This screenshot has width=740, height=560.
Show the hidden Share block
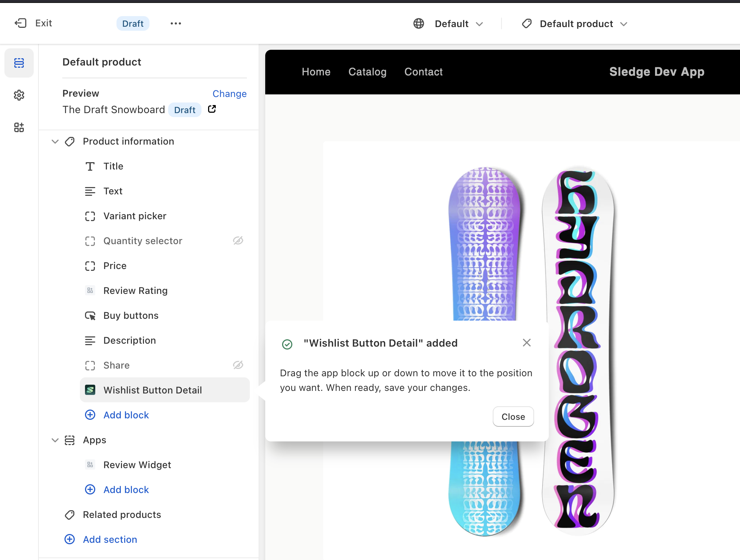(238, 365)
